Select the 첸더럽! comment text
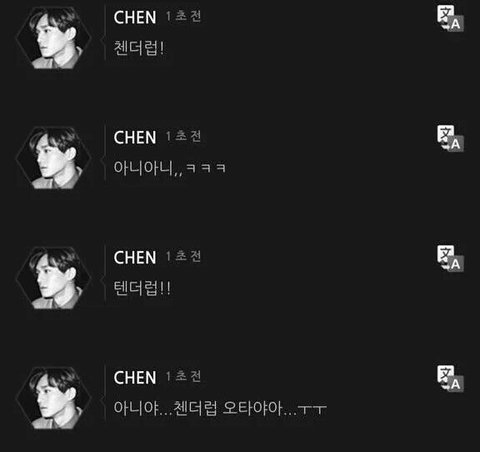 tap(139, 48)
